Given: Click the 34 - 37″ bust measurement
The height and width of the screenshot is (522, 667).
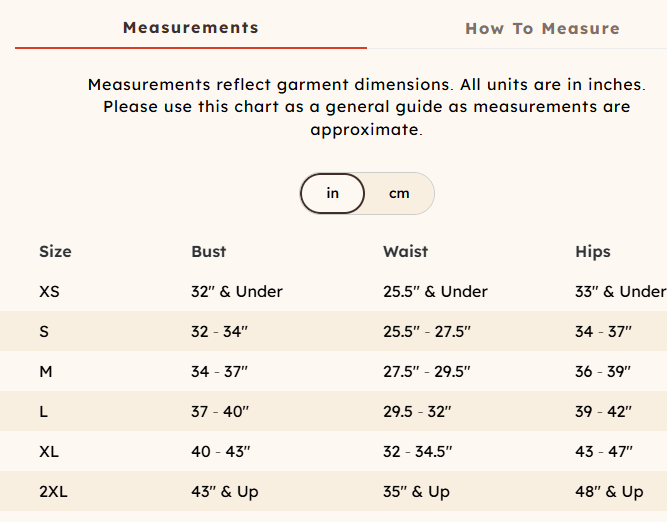Looking at the screenshot, I should 219,372.
